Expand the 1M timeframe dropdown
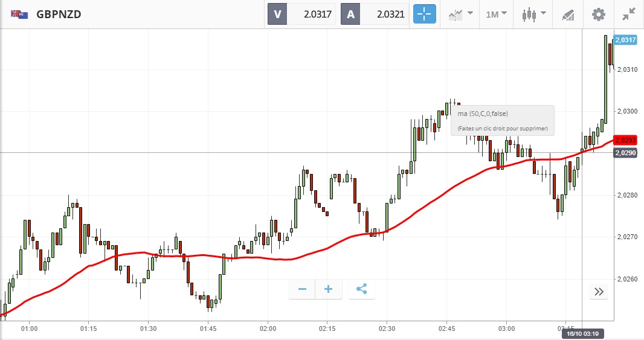 pos(496,14)
